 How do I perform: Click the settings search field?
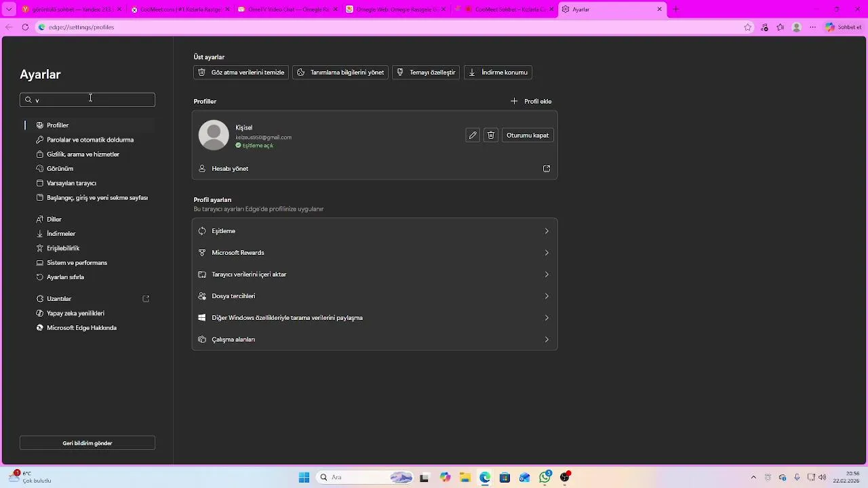[87, 100]
